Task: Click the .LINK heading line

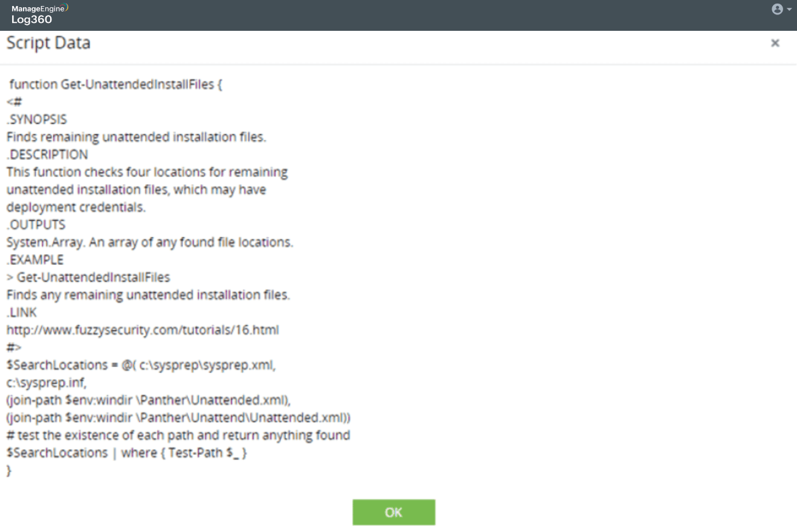Action: click(22, 313)
